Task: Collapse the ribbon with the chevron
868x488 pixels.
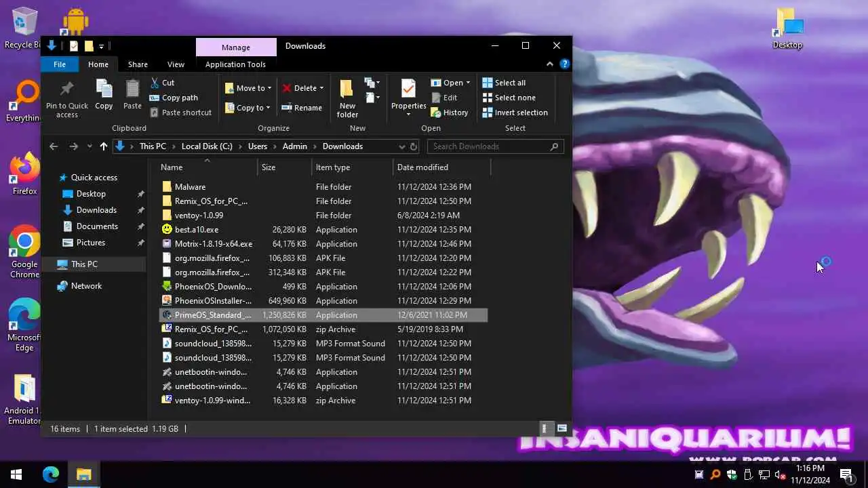Action: point(550,64)
